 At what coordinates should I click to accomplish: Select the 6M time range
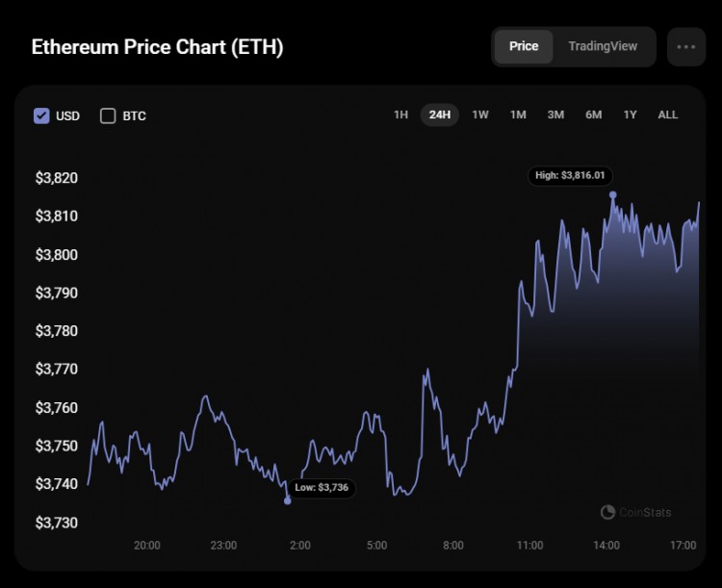point(594,115)
